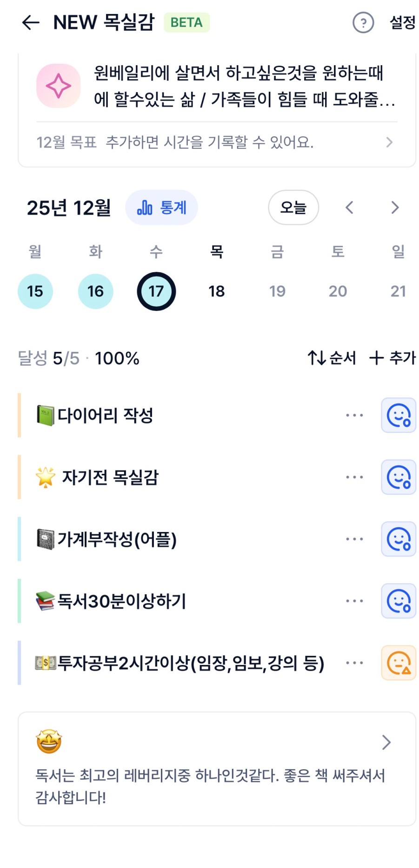Open the 설정 settings page
Image resolution: width=419 pixels, height=868 pixels.
click(402, 22)
